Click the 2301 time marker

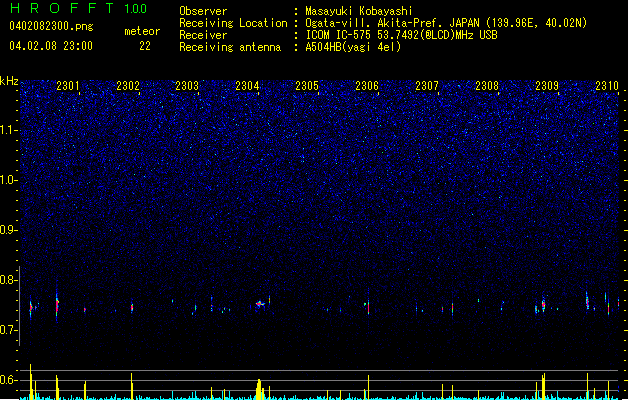point(68,85)
